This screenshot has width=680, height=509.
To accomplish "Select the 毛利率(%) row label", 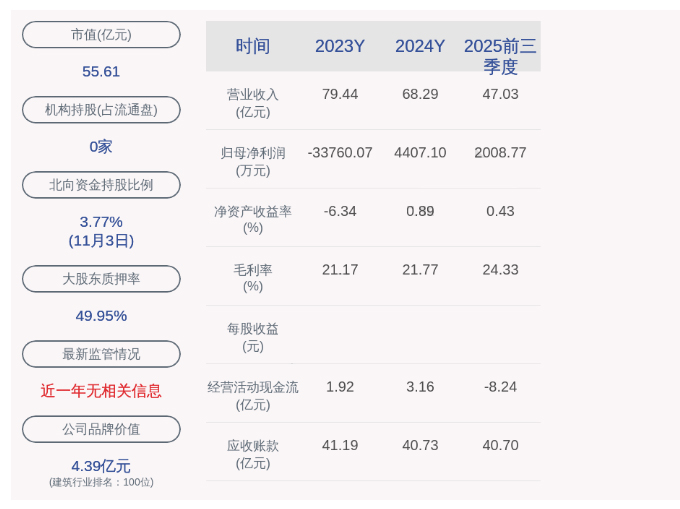I will tap(253, 278).
